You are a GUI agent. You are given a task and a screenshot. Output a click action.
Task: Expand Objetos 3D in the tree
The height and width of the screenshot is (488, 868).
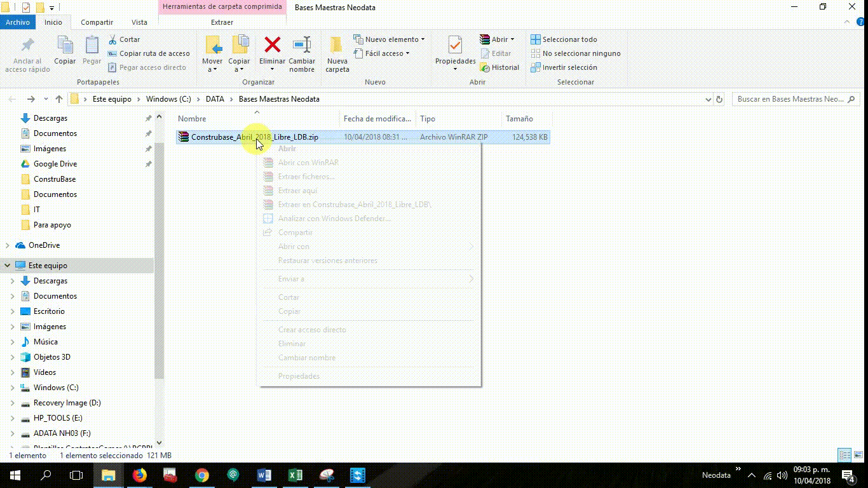coord(13,357)
